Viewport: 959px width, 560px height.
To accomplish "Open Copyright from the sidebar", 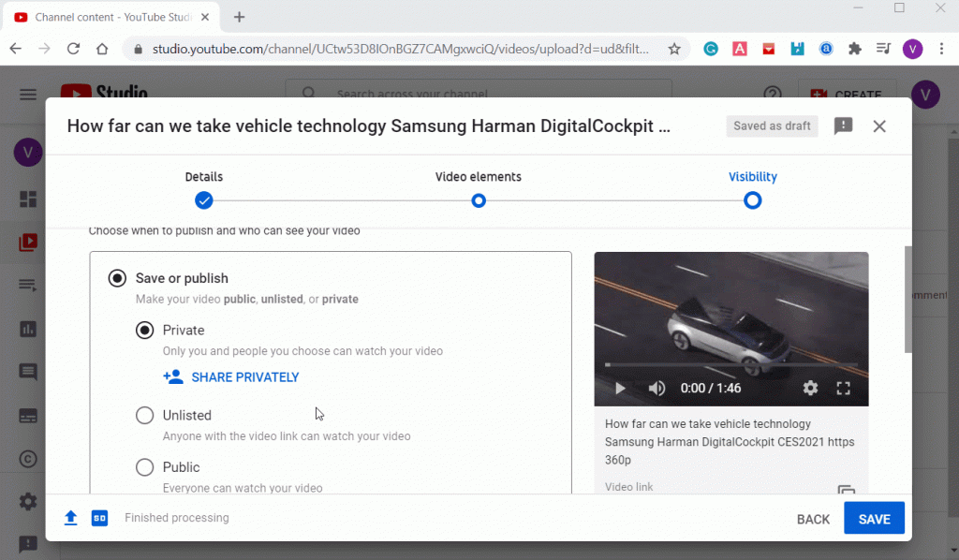I will click(28, 459).
